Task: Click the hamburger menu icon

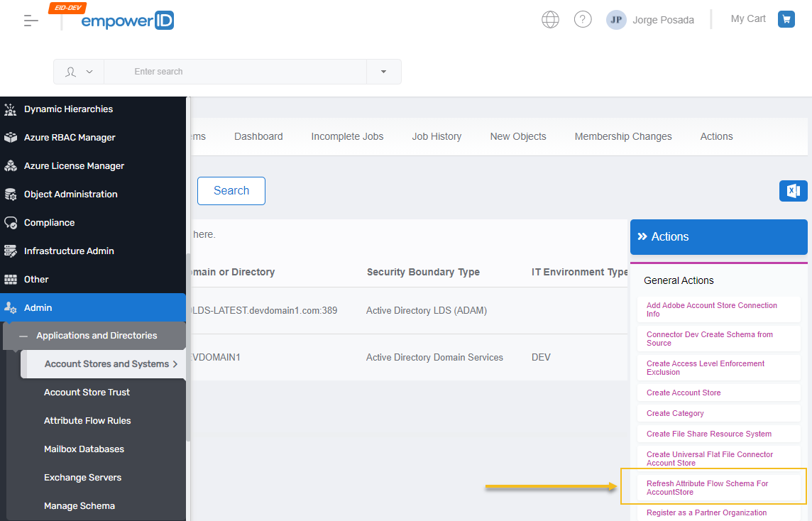Action: click(x=31, y=21)
